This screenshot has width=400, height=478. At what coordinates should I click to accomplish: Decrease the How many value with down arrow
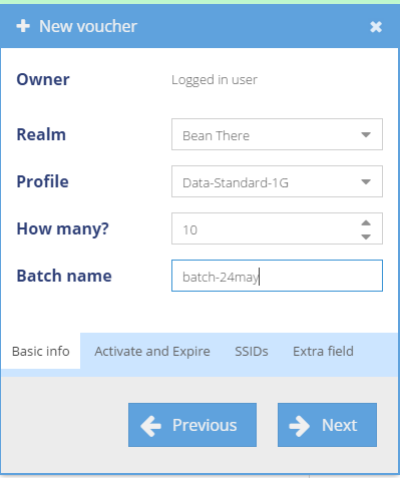pyautogui.click(x=366, y=236)
